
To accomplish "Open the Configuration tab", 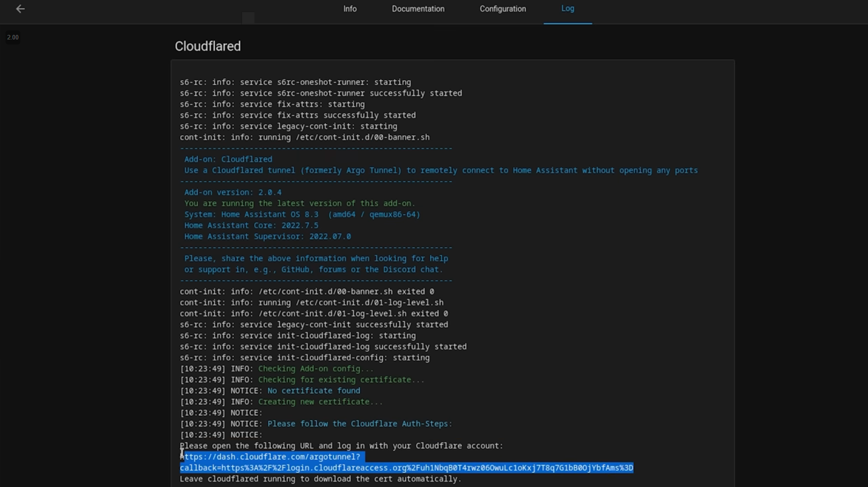I will 502,9.
